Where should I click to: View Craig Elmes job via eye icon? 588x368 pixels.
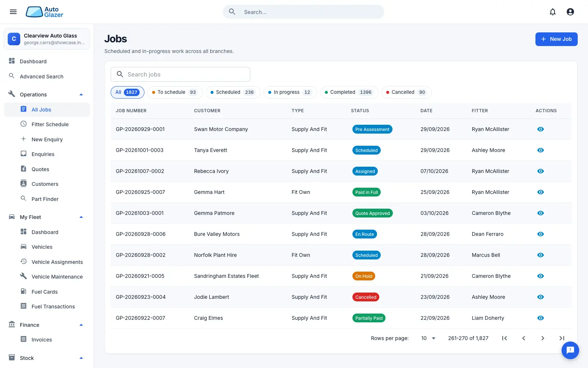tap(540, 318)
